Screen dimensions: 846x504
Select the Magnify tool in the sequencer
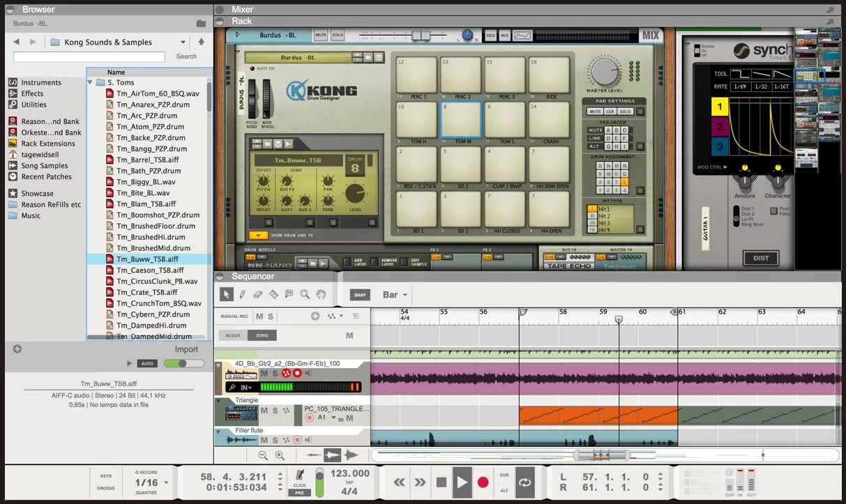point(305,294)
